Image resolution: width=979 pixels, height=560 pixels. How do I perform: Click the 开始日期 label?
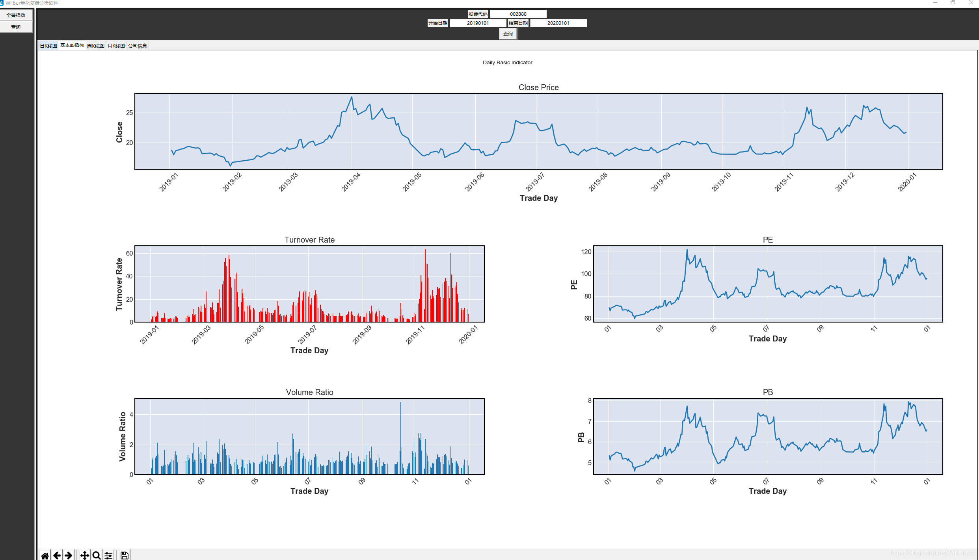coord(437,23)
